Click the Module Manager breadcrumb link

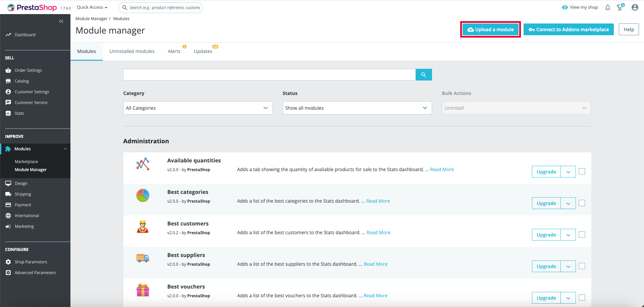pos(91,19)
